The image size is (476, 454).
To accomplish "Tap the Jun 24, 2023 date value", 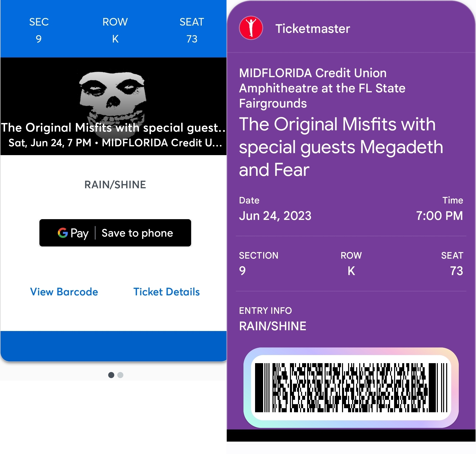I will pos(275,216).
